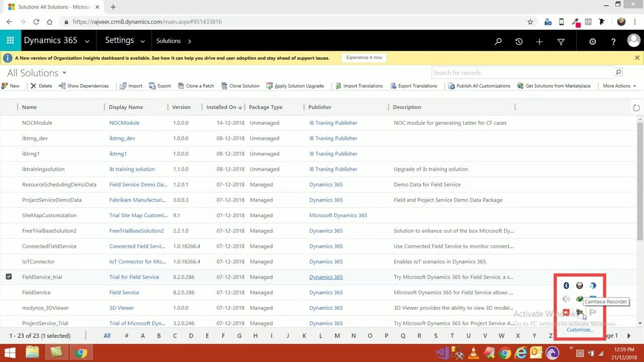
Task: Click the plus quick create icon
Action: coord(539,42)
